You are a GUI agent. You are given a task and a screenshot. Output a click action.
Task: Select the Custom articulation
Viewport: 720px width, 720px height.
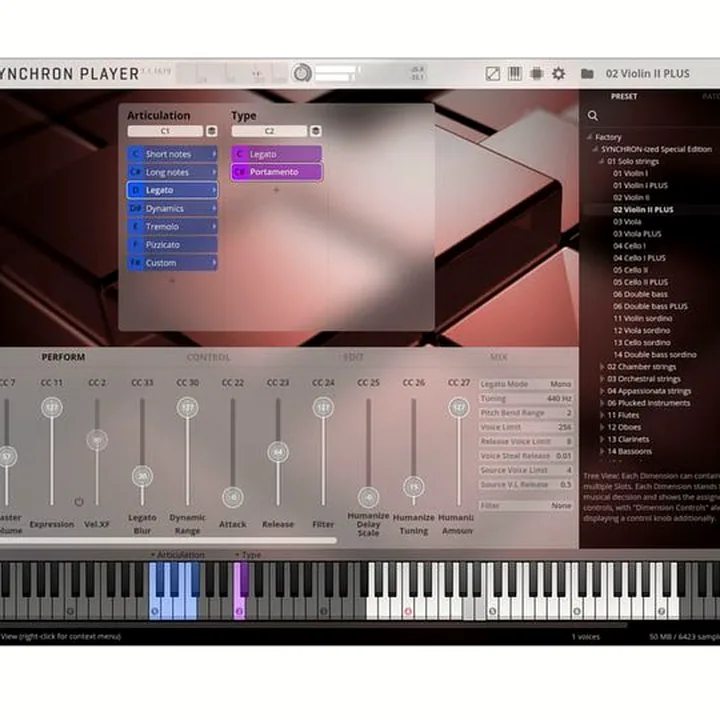click(172, 263)
